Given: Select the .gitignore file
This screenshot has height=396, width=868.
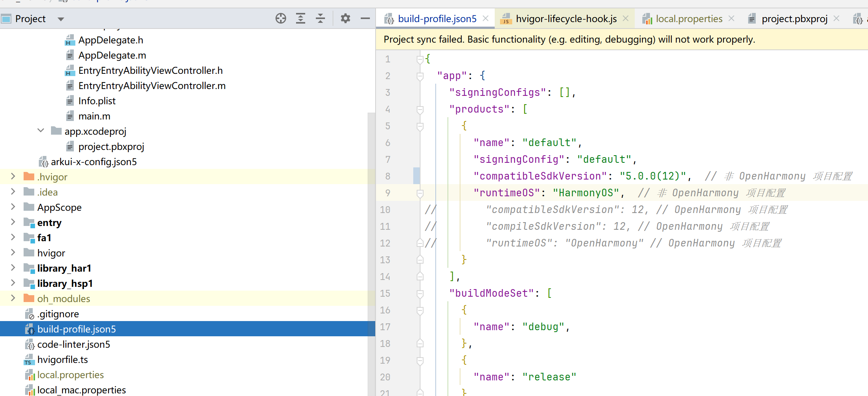Looking at the screenshot, I should [58, 314].
